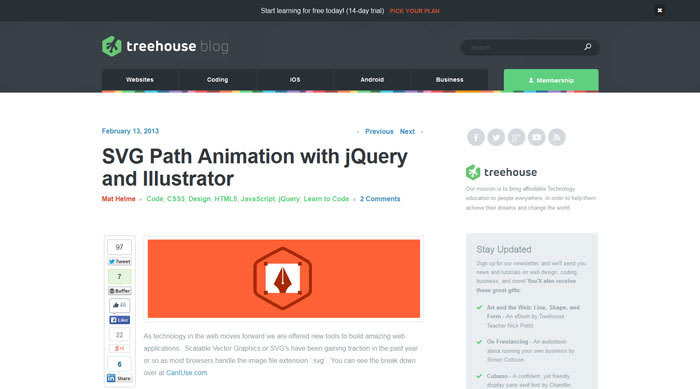Click the Stay Updated heading
Screen dimensions: 700x389
coord(504,249)
